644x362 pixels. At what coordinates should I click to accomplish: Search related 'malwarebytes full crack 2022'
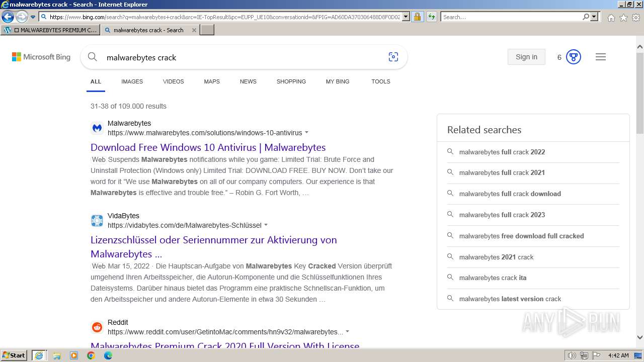533,152
